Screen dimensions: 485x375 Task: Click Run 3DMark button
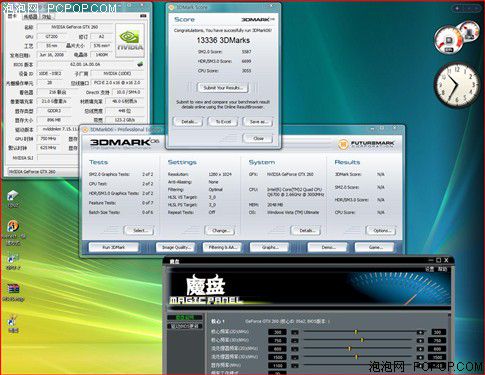[114, 247]
